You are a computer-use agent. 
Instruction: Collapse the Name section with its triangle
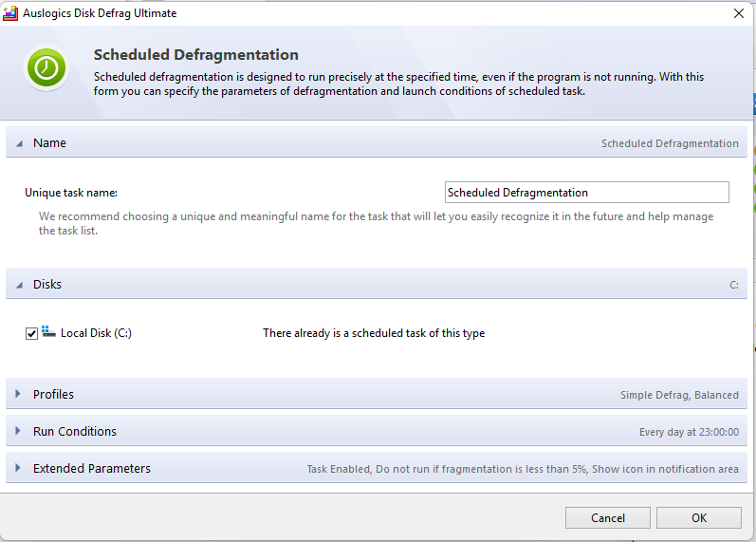(x=18, y=143)
